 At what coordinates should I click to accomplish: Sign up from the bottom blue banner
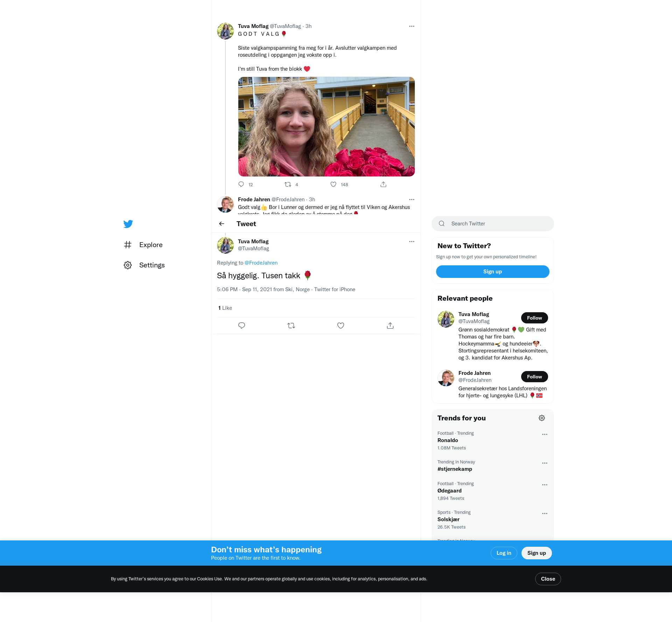[x=537, y=553]
